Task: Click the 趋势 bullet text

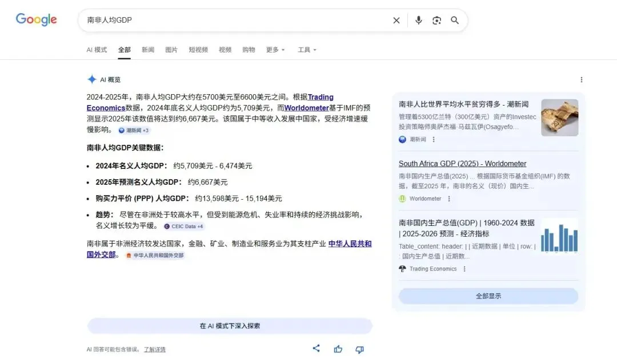Action: point(230,220)
